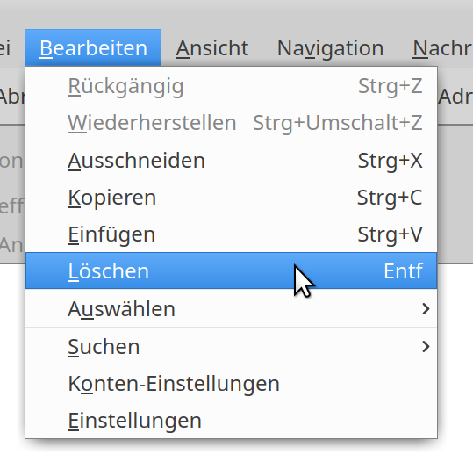473x476 pixels.
Task: Open the Ansicht menu
Action: pos(212,48)
